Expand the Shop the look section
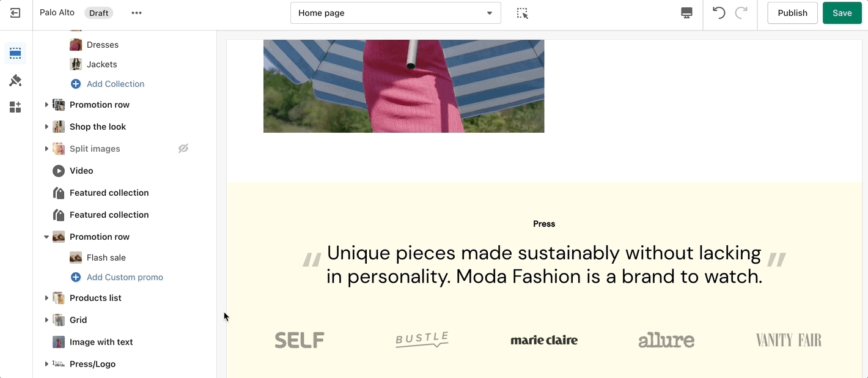 pyautogui.click(x=46, y=127)
